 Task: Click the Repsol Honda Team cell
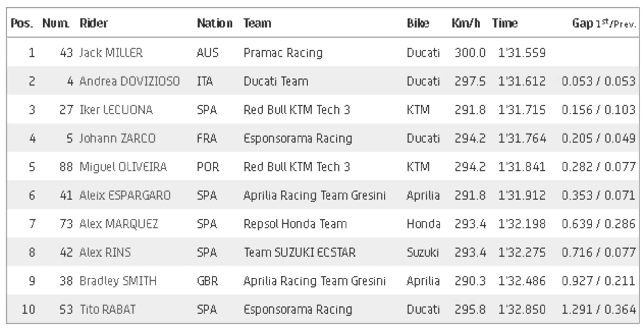(295, 224)
